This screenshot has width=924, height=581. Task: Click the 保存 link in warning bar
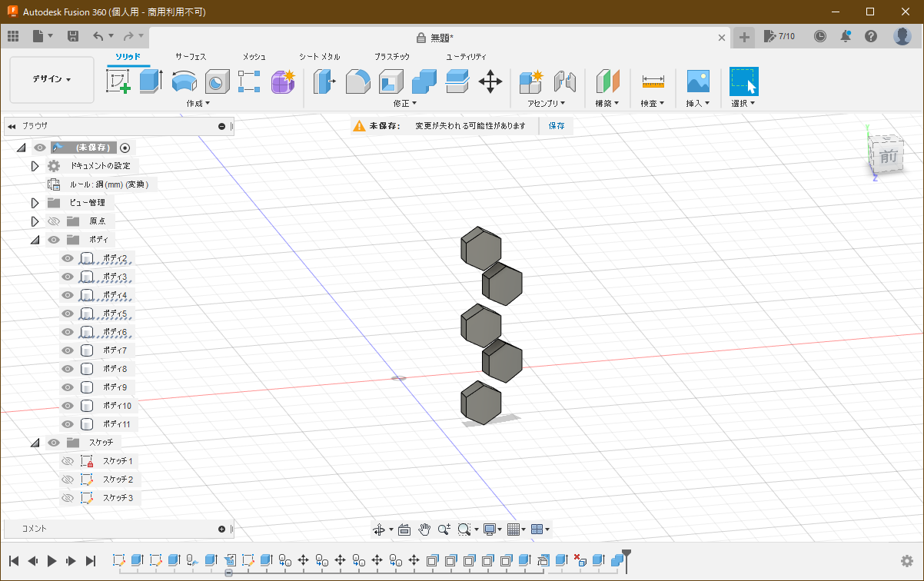tap(557, 125)
